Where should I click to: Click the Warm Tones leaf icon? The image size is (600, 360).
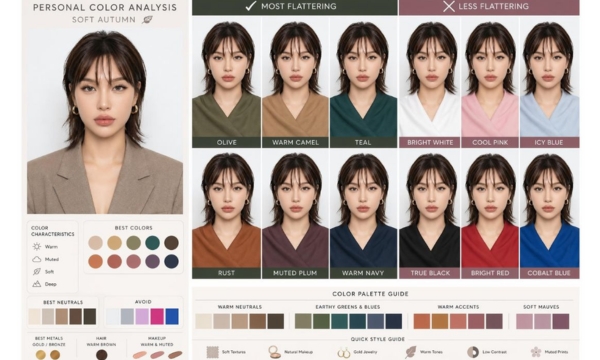(411, 352)
